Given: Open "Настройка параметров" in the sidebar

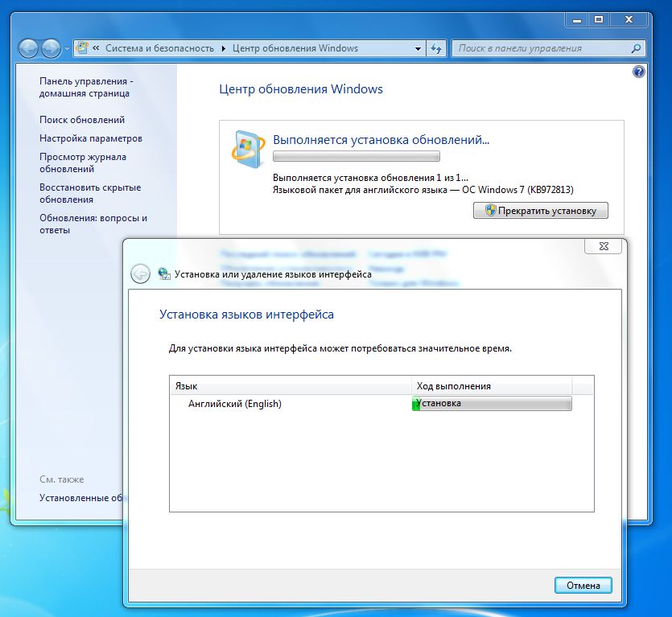Looking at the screenshot, I should coord(91,138).
